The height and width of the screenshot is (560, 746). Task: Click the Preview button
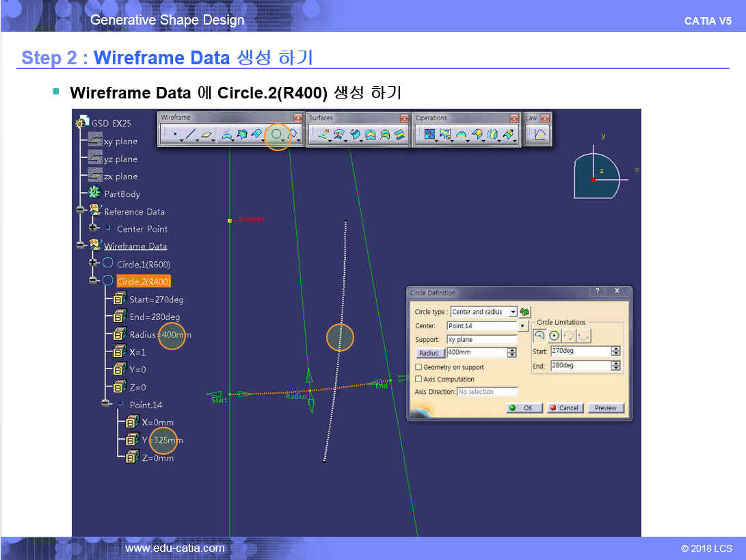tap(605, 408)
